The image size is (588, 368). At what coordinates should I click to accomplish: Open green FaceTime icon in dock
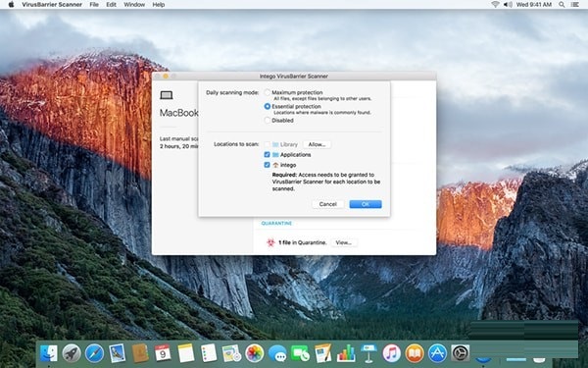coord(301,353)
